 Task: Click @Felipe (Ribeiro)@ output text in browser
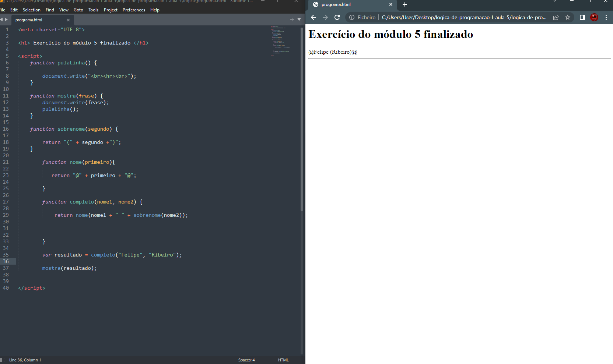pyautogui.click(x=333, y=52)
